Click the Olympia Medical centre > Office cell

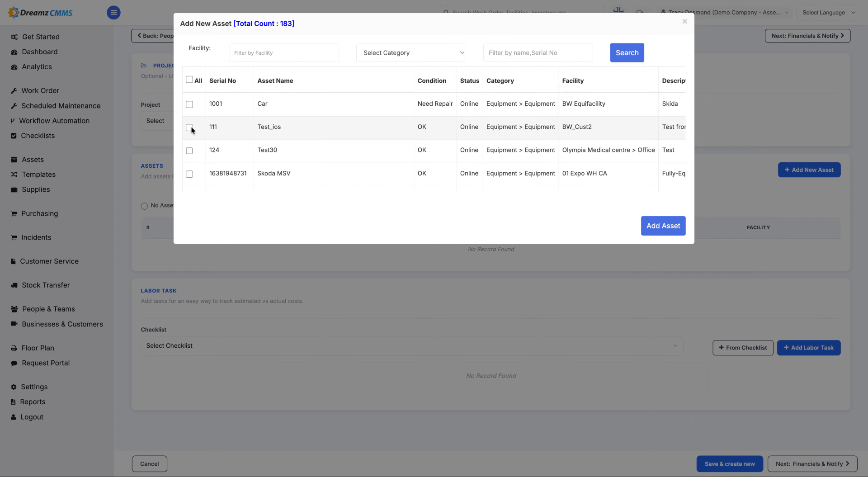point(609,150)
